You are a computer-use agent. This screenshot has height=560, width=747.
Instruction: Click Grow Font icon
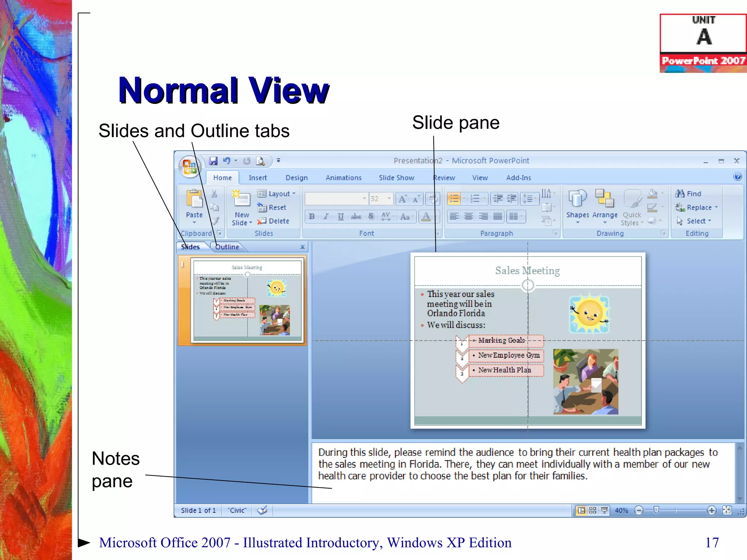(403, 199)
